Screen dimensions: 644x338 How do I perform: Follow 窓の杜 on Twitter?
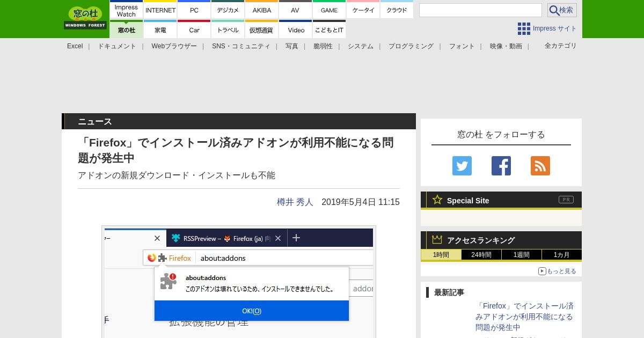pos(462,166)
